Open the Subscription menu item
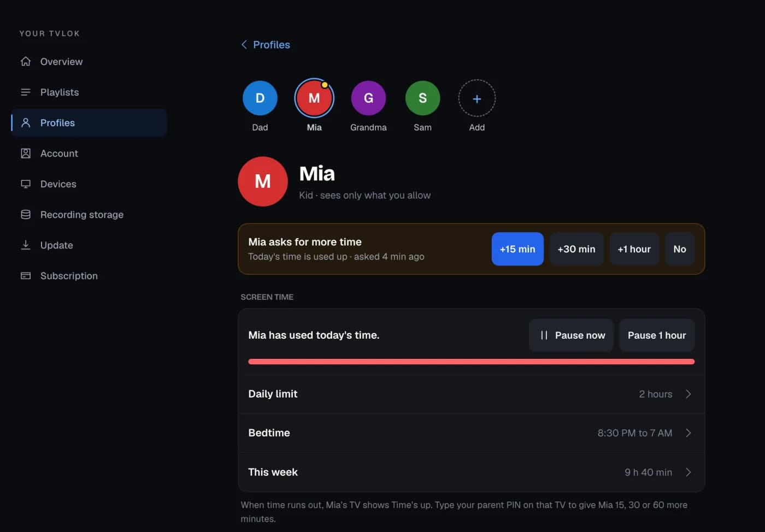765x532 pixels. click(x=89, y=275)
